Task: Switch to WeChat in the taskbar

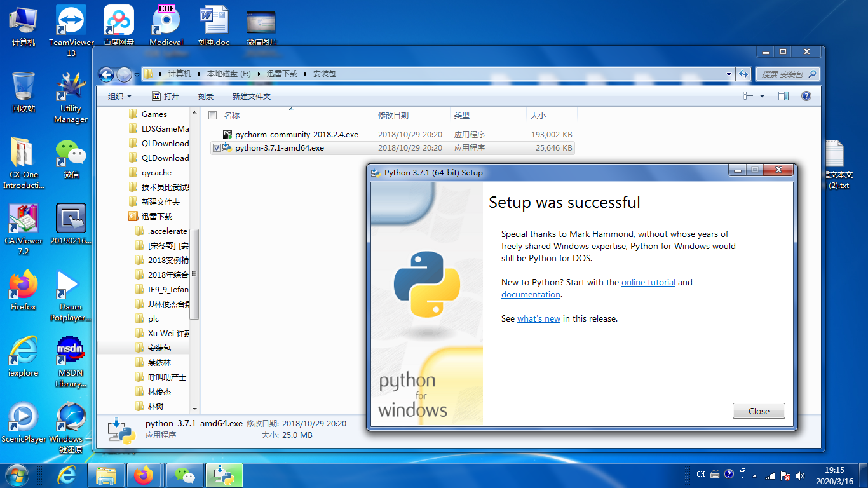Action: pyautogui.click(x=185, y=475)
